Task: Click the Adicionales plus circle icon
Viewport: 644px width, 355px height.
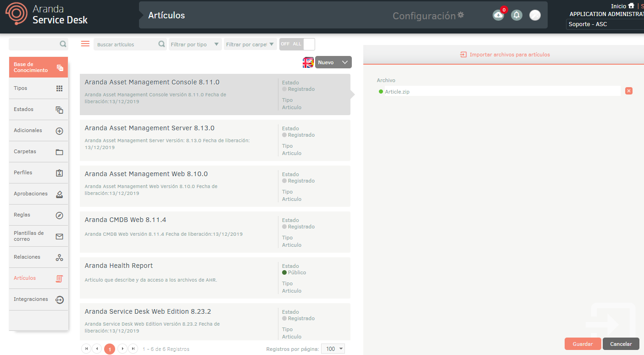Action: tap(59, 131)
